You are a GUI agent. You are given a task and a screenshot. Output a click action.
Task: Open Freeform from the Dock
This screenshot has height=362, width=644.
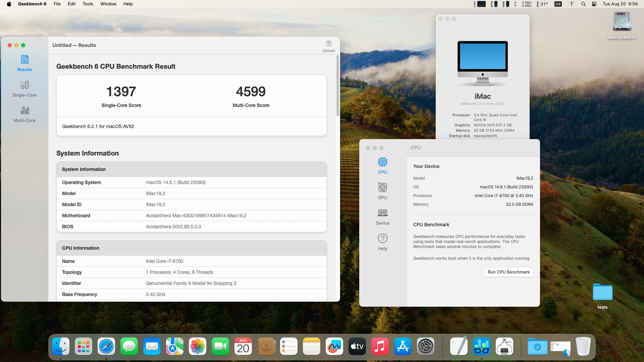pos(334,346)
